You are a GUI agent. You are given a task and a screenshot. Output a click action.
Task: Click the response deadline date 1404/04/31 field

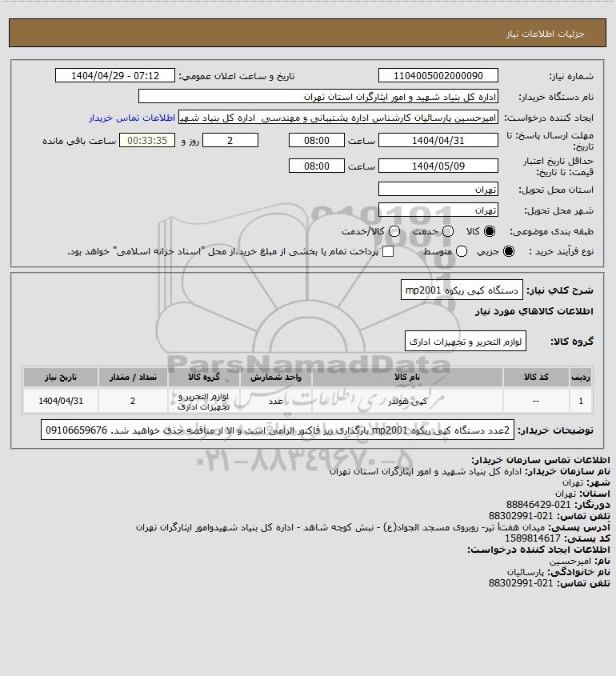click(438, 140)
